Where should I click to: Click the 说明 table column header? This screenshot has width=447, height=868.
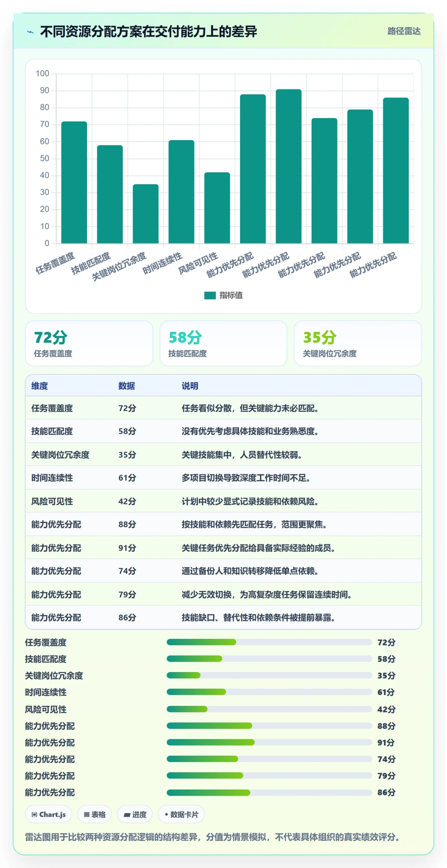pyautogui.click(x=190, y=386)
